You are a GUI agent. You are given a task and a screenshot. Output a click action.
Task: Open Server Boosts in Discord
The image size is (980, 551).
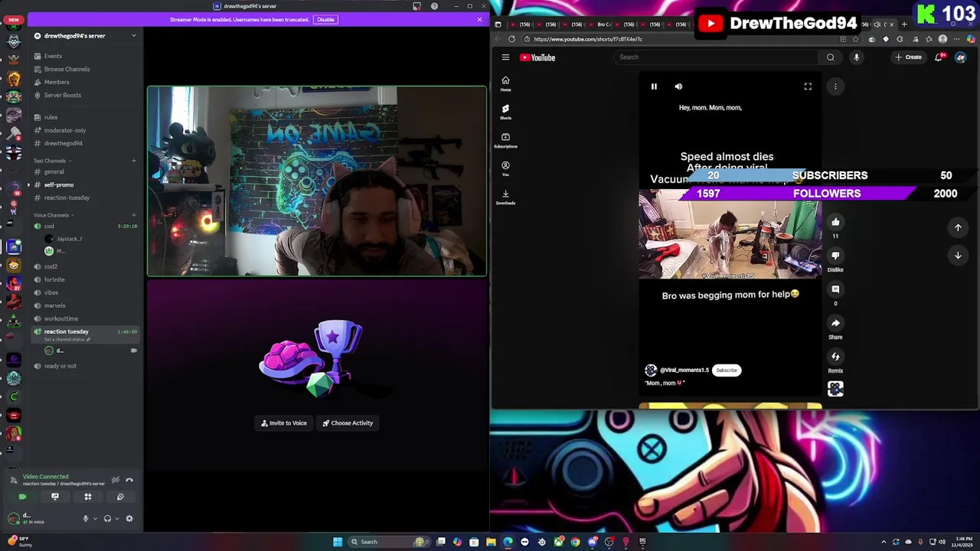click(x=62, y=95)
